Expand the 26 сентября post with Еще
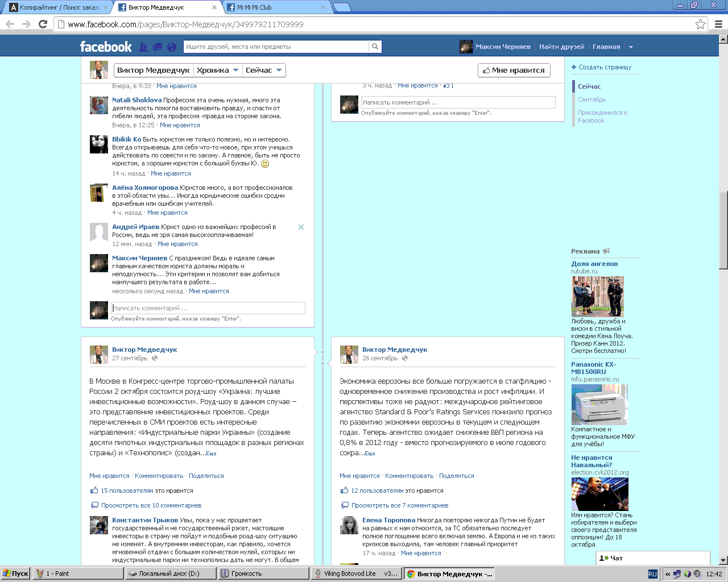Image resolution: width=728 pixels, height=582 pixels. (x=370, y=454)
